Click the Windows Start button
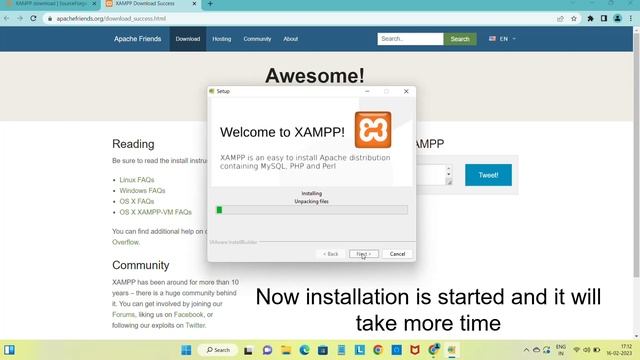This screenshot has width=640, height=360. tap(186, 350)
